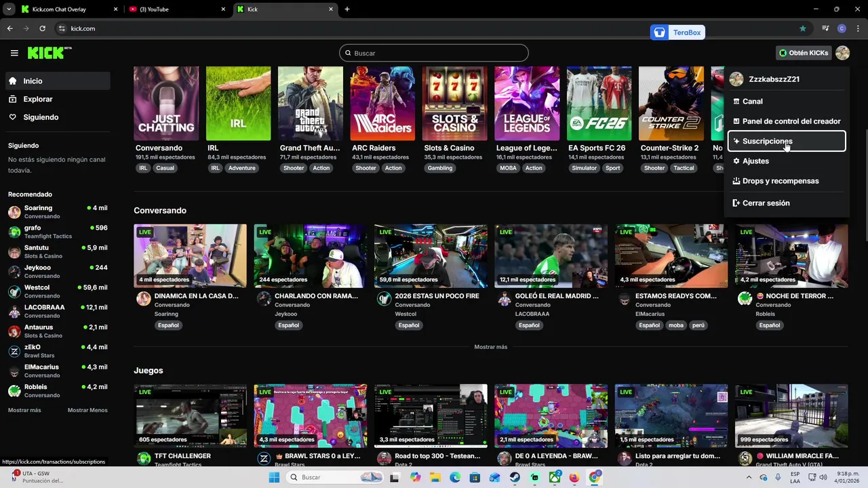Viewport: 868px width, 488px height.
Task: Switch to Kick.com Chat Overlay tab
Action: (x=68, y=9)
